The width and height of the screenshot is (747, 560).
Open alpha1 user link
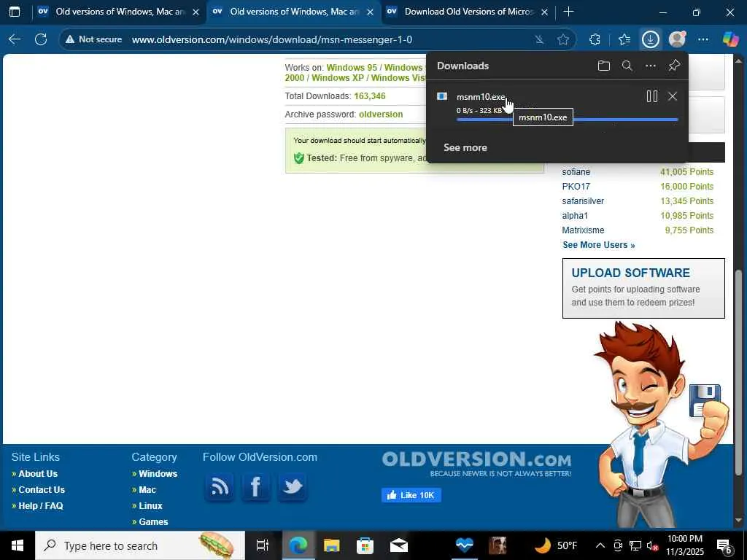[575, 216]
